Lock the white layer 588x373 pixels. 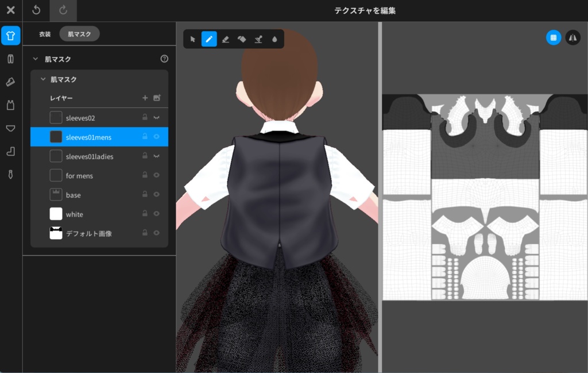click(x=145, y=213)
